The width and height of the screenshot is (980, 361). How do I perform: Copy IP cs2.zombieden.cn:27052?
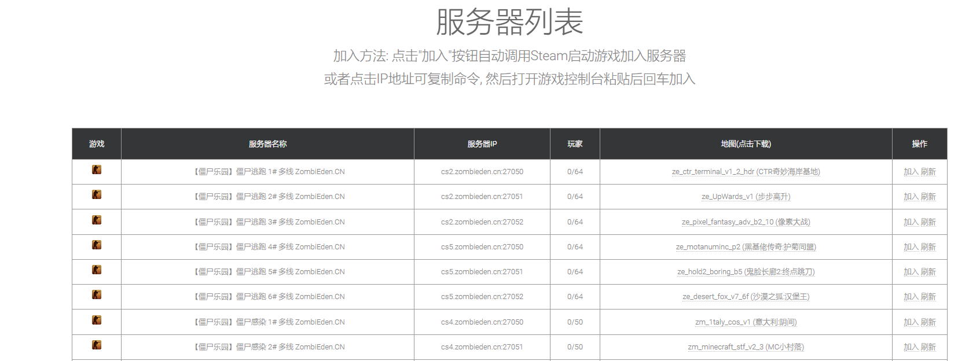[482, 222]
